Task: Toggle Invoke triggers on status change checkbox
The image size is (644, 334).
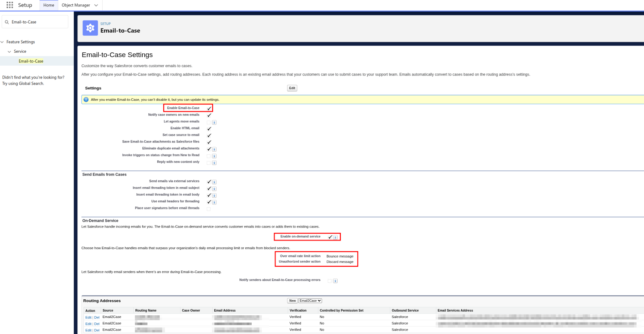Action: pyautogui.click(x=209, y=156)
